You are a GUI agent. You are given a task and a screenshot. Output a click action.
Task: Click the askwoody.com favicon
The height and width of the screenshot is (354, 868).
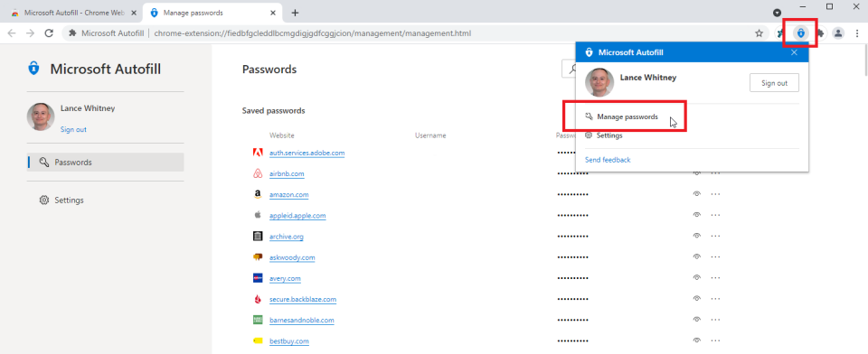[x=258, y=257]
